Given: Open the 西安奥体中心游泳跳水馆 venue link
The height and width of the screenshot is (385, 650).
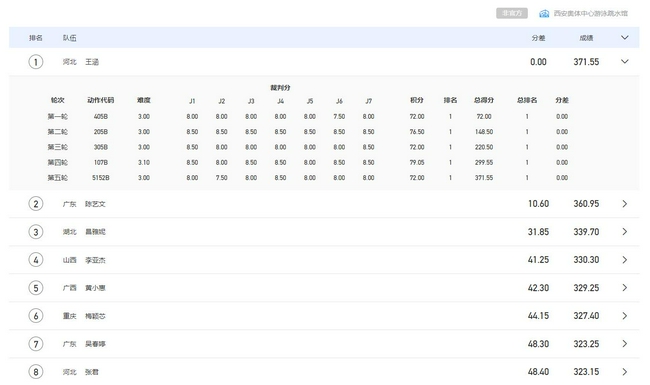Looking at the screenshot, I should pos(591,14).
